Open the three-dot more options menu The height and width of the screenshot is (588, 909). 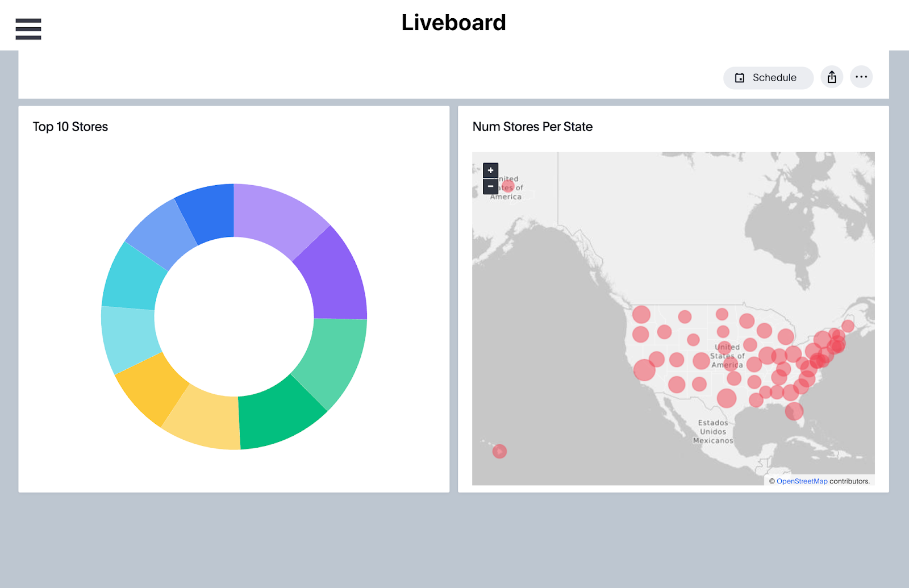coord(861,77)
